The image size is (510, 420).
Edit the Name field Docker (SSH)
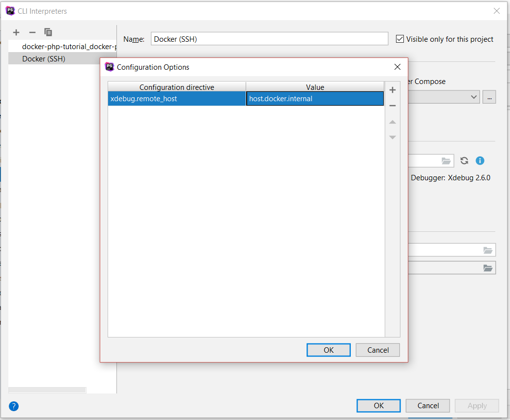pyautogui.click(x=269, y=39)
